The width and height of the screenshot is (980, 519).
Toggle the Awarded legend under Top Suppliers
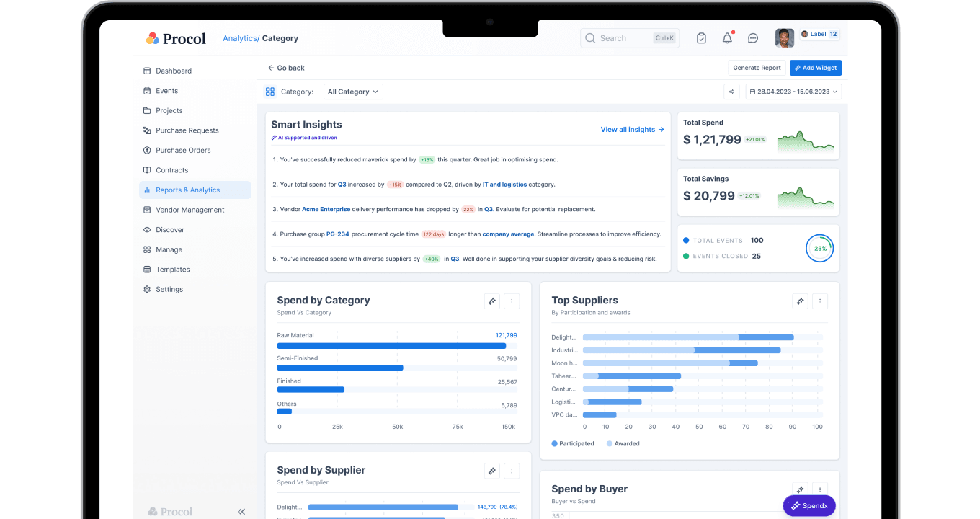pos(621,443)
